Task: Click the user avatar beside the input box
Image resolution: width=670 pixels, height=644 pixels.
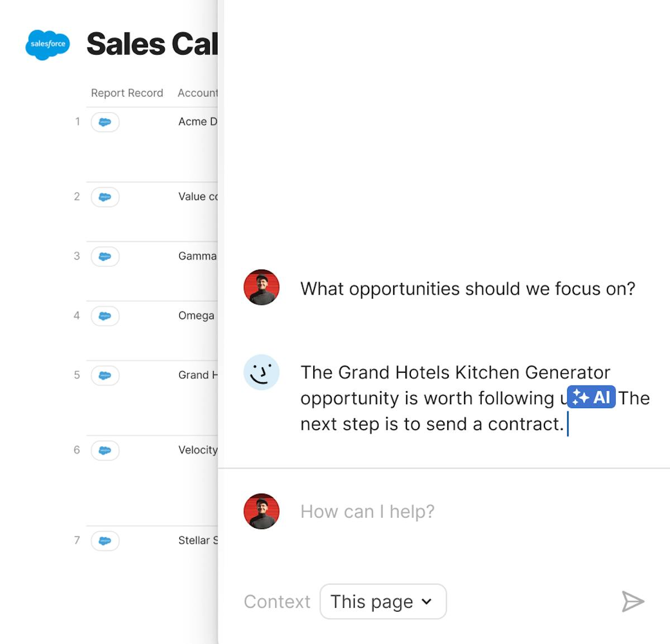Action: click(x=261, y=511)
